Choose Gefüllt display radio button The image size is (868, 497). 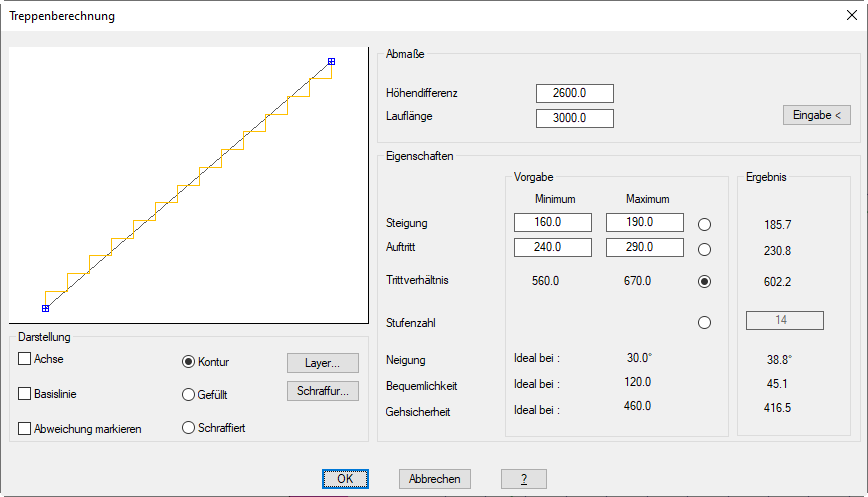[188, 394]
